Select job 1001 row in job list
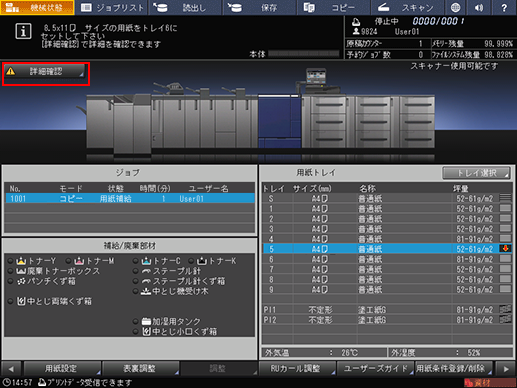 (130, 199)
